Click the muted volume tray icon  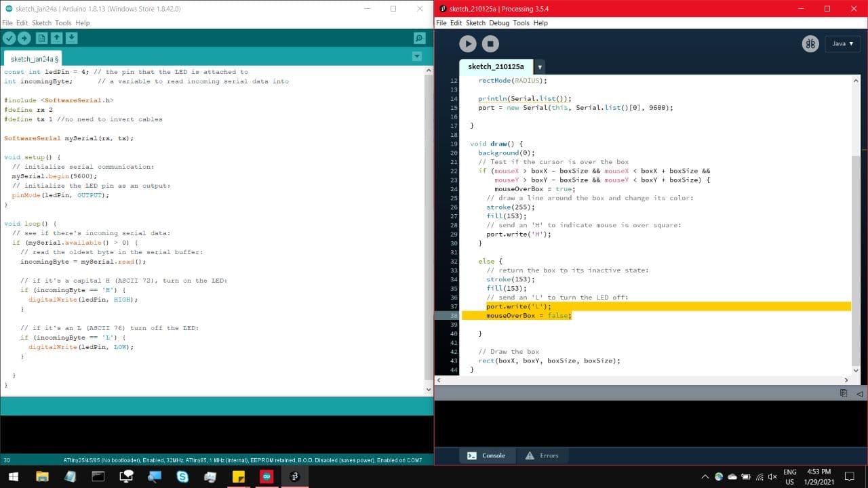pyautogui.click(x=772, y=476)
